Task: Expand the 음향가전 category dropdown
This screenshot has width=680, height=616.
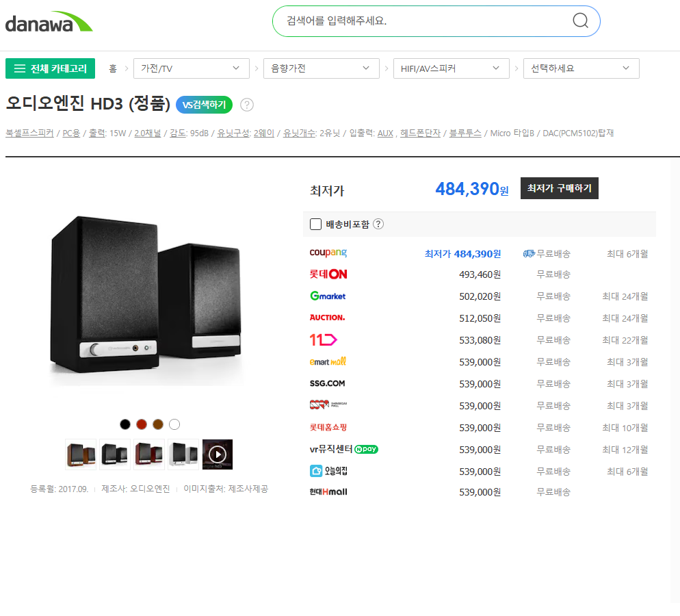Action: (x=322, y=68)
